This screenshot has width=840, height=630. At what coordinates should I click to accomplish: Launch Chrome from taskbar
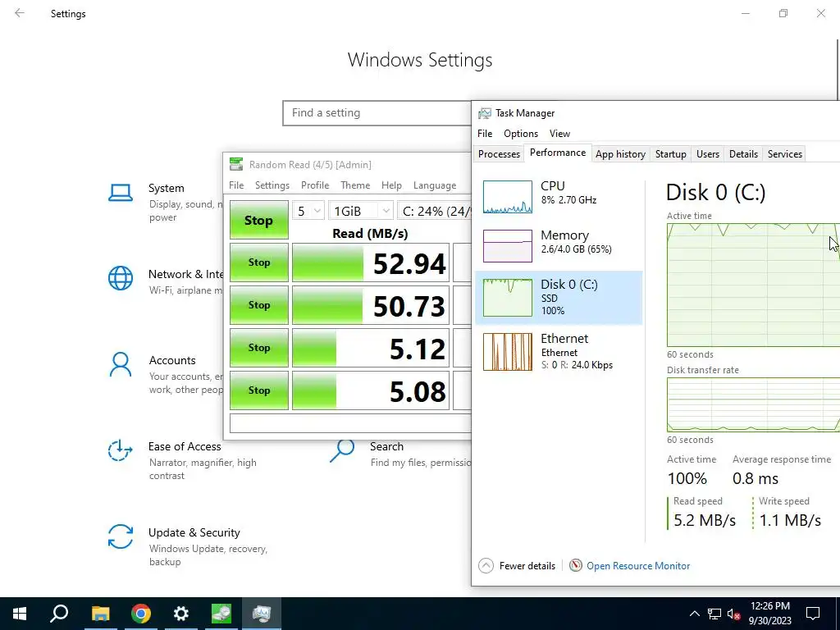(141, 614)
